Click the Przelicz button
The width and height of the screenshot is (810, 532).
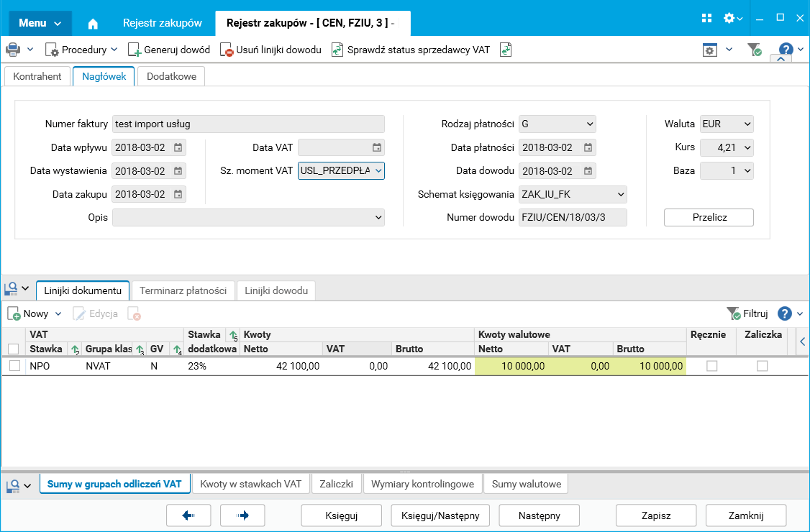[709, 217]
